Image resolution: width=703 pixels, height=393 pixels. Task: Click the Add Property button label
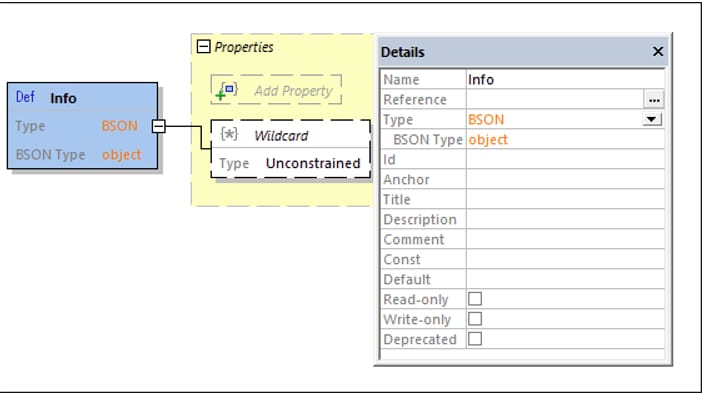(293, 91)
